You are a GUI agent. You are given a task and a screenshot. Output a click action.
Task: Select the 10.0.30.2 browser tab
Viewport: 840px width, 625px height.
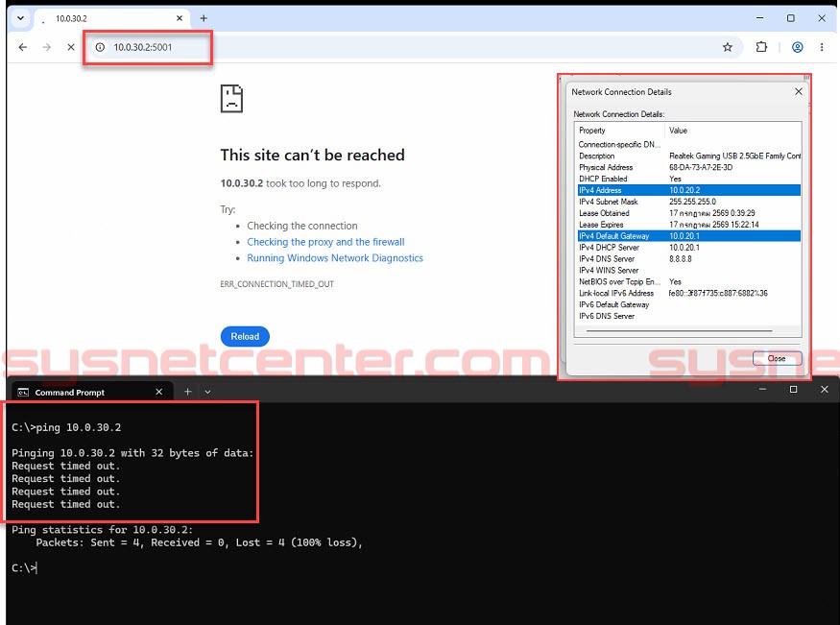(111, 18)
